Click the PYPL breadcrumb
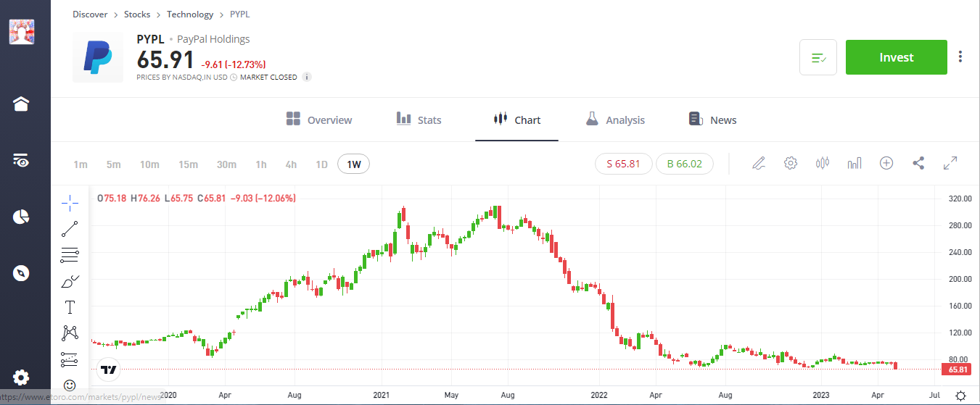Image resolution: width=980 pixels, height=405 pixels. [239, 14]
